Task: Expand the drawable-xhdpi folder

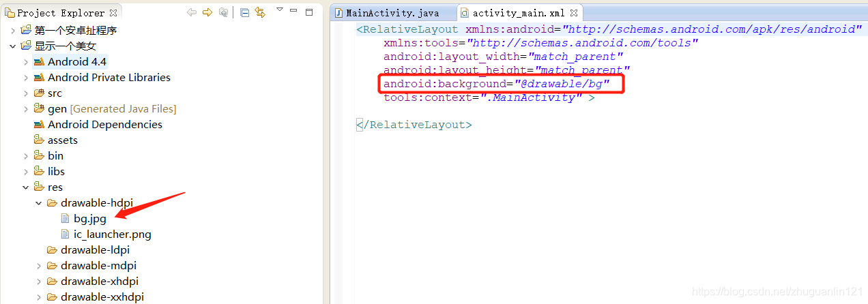Action: point(38,281)
